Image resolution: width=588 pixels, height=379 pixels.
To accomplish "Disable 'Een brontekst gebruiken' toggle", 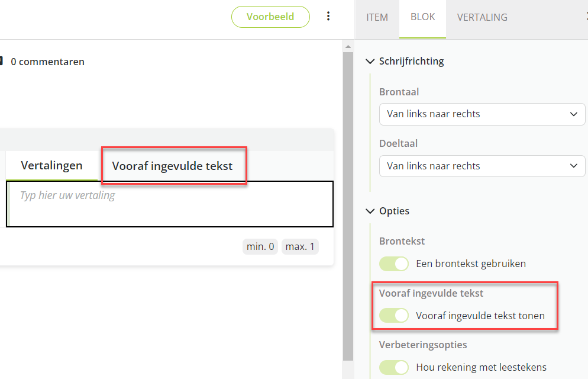I will [x=394, y=264].
